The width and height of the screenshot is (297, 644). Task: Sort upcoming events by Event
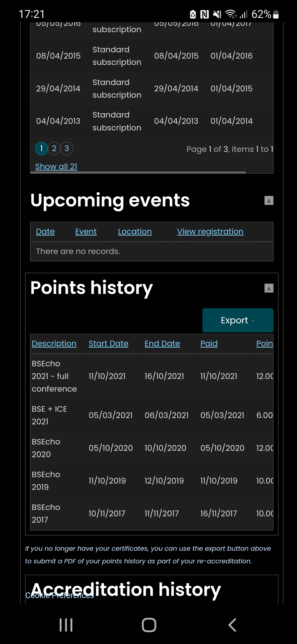[86, 232]
